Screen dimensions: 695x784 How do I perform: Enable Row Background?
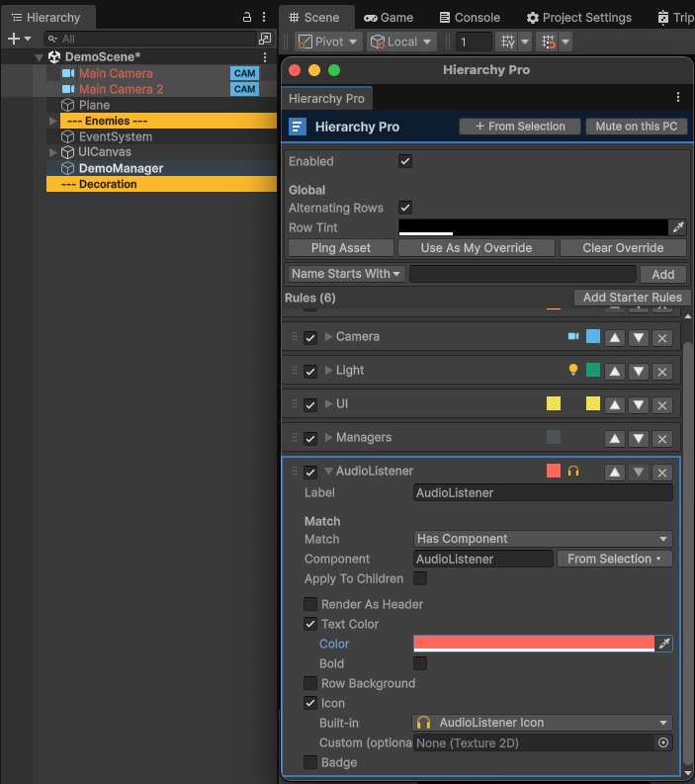tap(310, 683)
